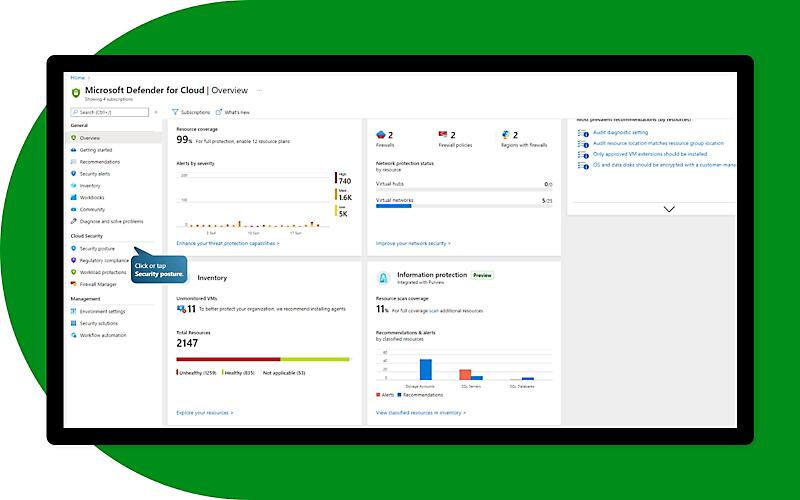Select Overview in the General menu
This screenshot has width=800, height=500.
pyautogui.click(x=90, y=138)
